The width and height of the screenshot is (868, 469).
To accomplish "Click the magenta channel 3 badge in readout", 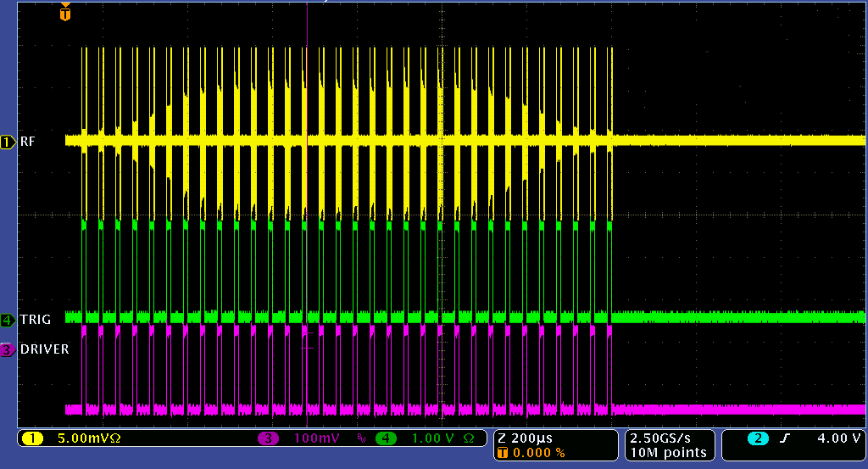I will (269, 438).
